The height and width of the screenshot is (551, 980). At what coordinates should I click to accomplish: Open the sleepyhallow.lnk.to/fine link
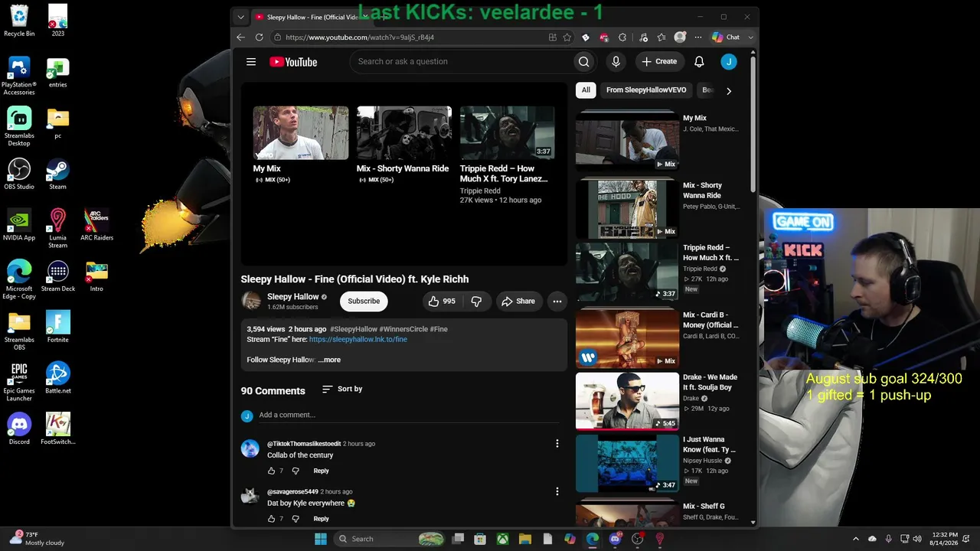click(x=358, y=339)
